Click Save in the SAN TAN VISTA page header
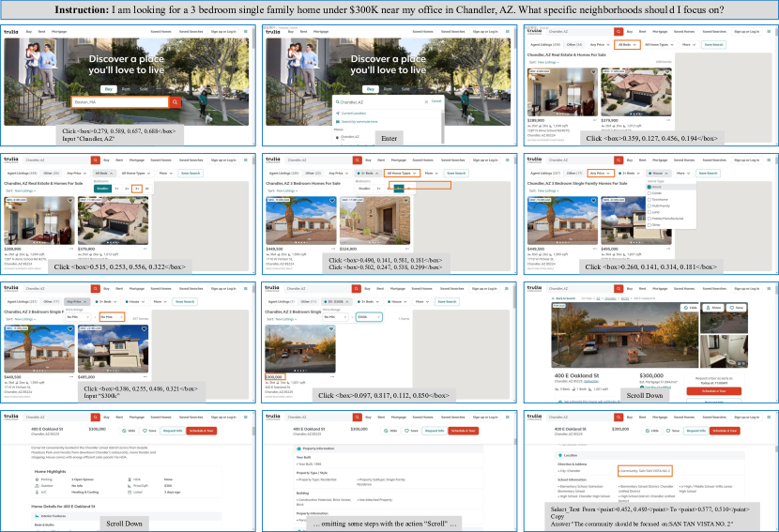This screenshot has height=532, width=779. click(674, 431)
